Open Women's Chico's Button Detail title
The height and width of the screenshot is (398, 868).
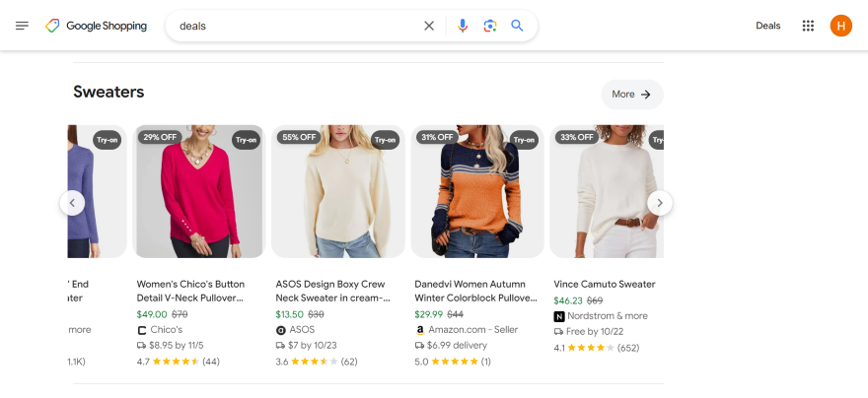click(191, 291)
